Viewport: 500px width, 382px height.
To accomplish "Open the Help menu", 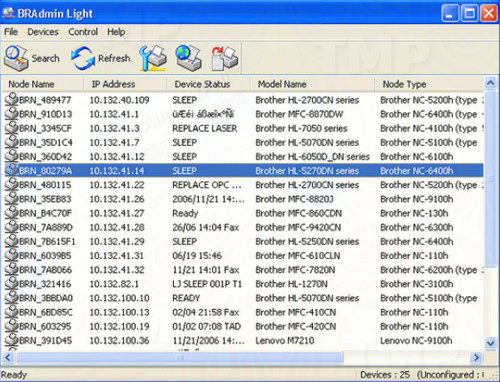I will [116, 32].
